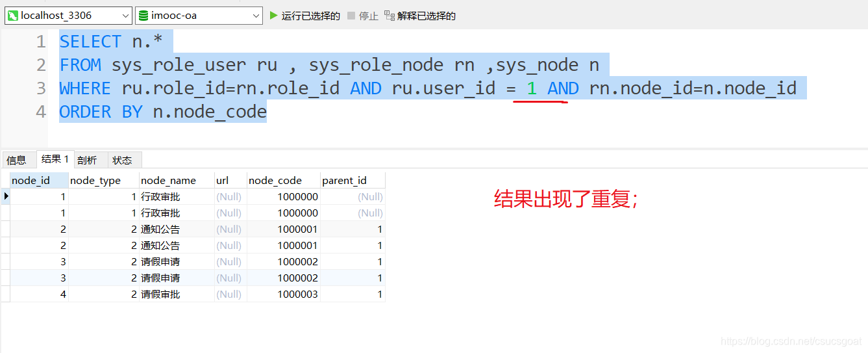Click the url column header

pos(230,180)
